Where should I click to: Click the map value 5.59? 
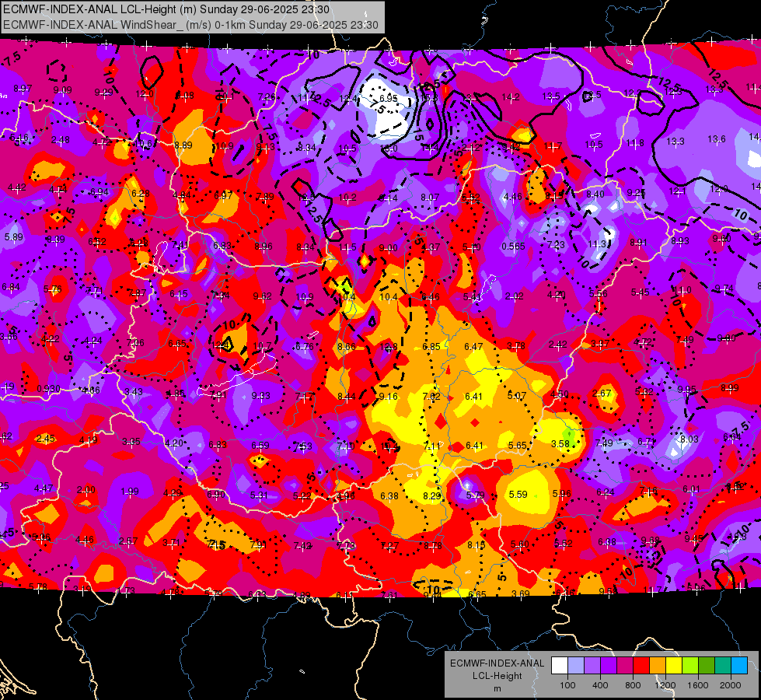point(518,494)
